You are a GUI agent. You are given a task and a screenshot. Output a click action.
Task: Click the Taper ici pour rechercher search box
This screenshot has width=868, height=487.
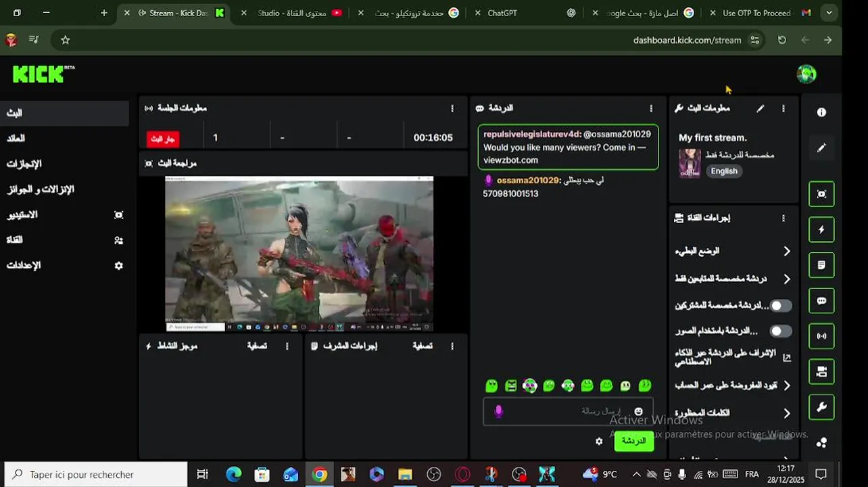(96, 474)
